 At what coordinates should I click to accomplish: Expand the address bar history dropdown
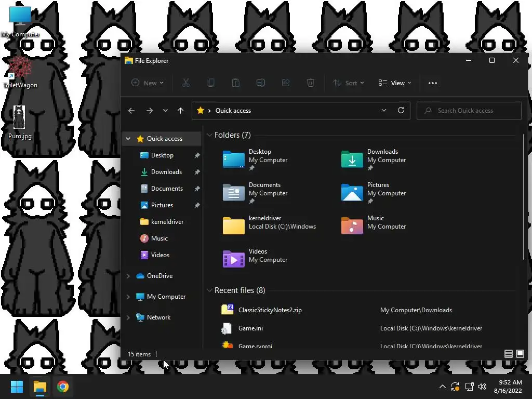384,110
